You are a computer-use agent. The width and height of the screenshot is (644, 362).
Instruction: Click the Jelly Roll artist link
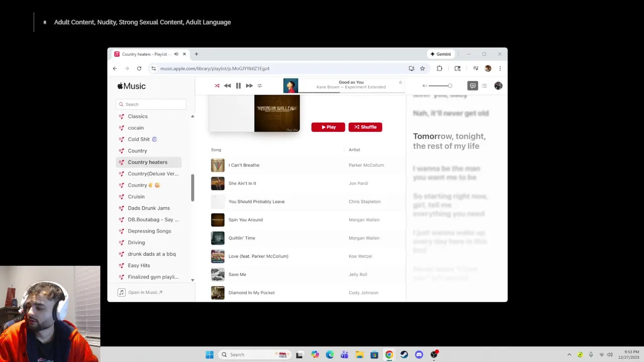(x=358, y=275)
